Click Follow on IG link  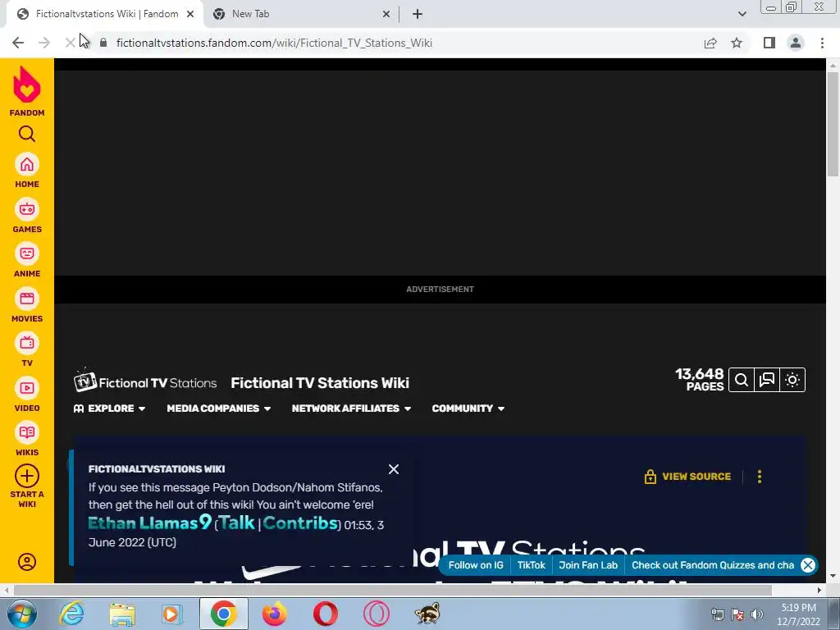[x=476, y=565]
